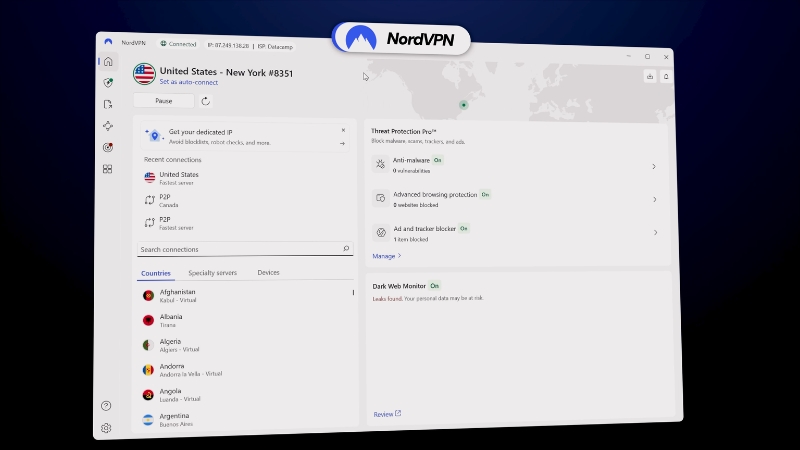Open the notifications bell icon
Screen dimensions: 800x450
point(666,77)
